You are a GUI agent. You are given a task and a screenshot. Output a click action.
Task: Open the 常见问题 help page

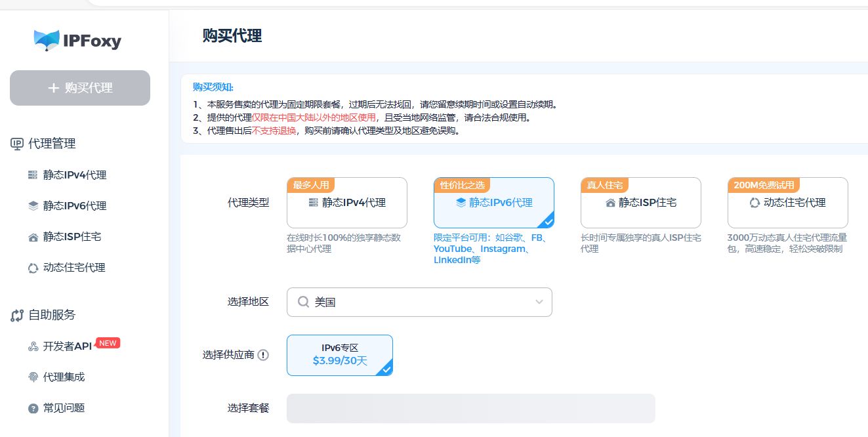[x=64, y=408]
